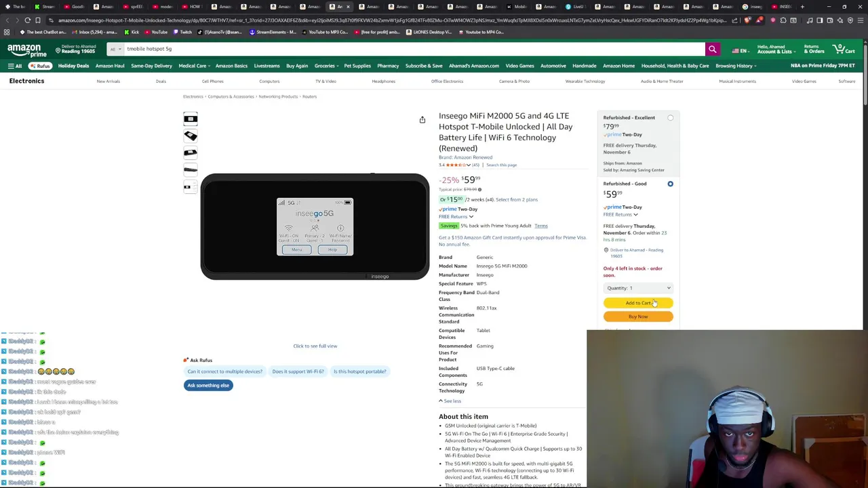Open the LitONES Desktop bookmark
Viewport: 868px width, 488px height.
431,32
